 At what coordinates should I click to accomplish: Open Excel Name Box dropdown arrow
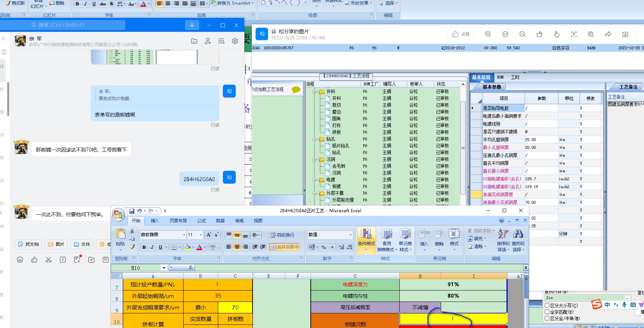(164, 268)
